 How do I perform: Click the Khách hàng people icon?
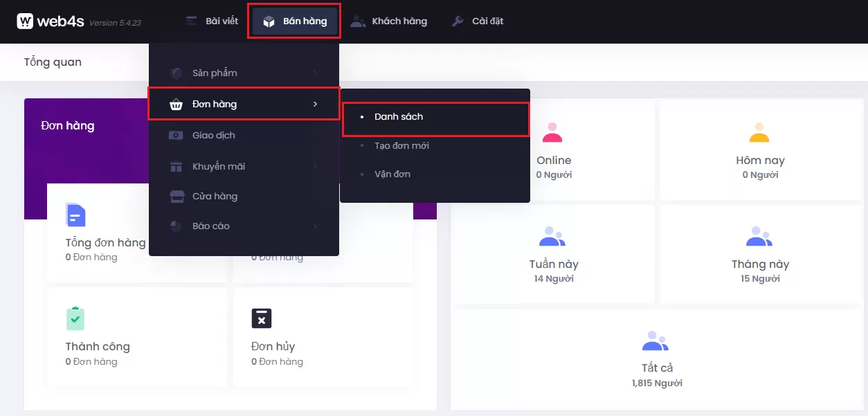coord(358,21)
